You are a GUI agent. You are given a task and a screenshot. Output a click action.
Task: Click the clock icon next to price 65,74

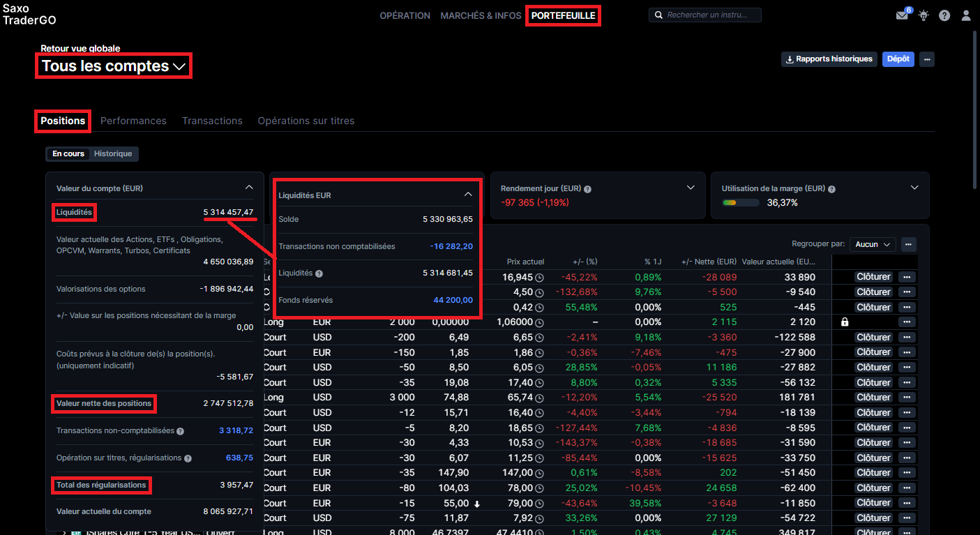539,398
